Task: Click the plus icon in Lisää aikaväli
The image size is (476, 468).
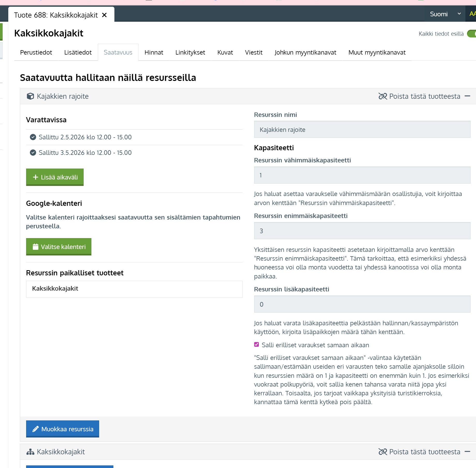Action: coord(36,177)
